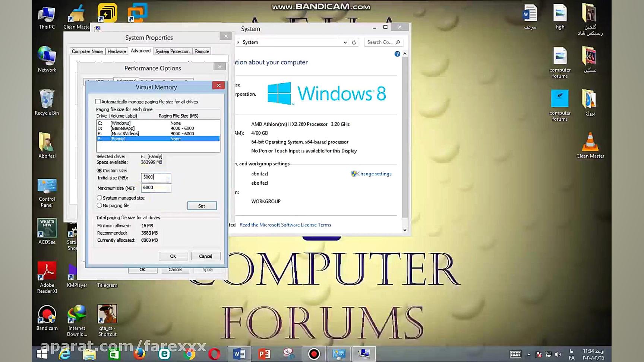The image size is (644, 362).
Task: Click the FA language indicator
Action: pos(572,355)
